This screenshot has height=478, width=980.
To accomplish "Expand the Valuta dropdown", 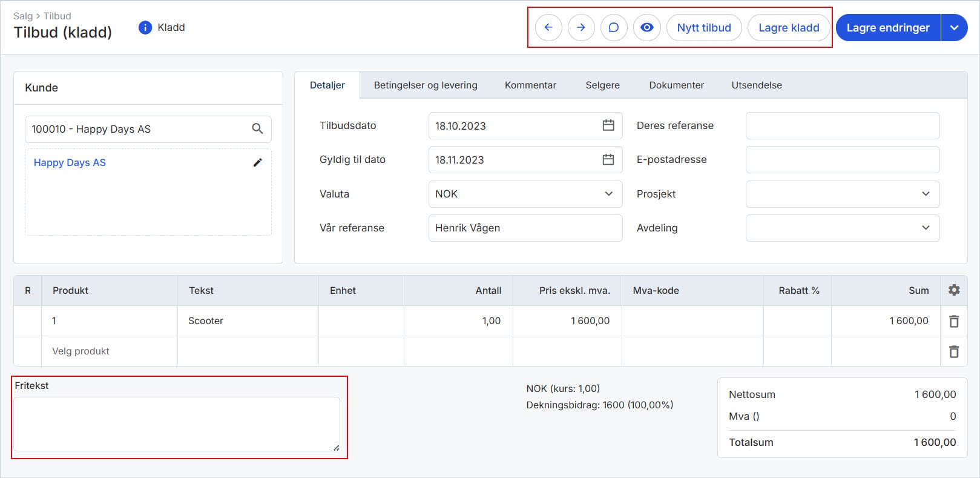I will click(608, 194).
